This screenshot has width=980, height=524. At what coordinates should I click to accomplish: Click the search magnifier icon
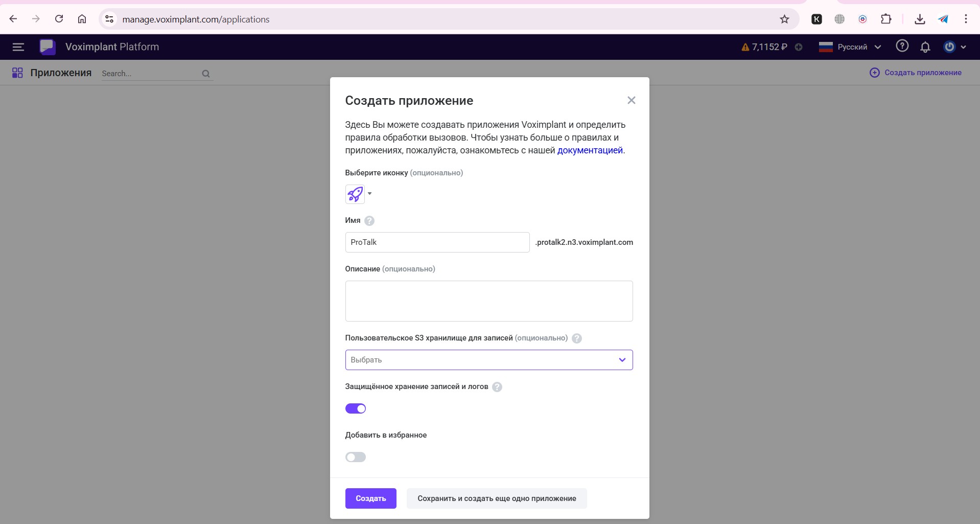click(x=206, y=74)
